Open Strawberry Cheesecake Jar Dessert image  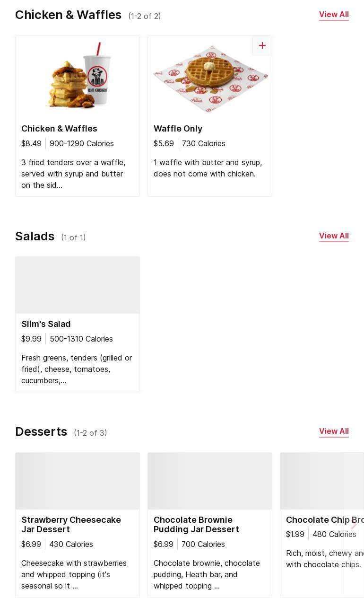coord(78,481)
